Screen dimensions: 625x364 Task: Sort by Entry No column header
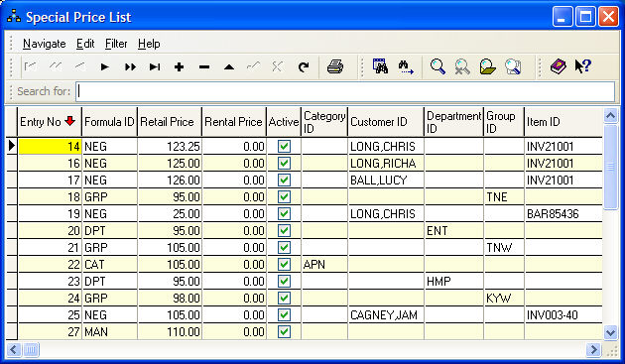point(50,122)
